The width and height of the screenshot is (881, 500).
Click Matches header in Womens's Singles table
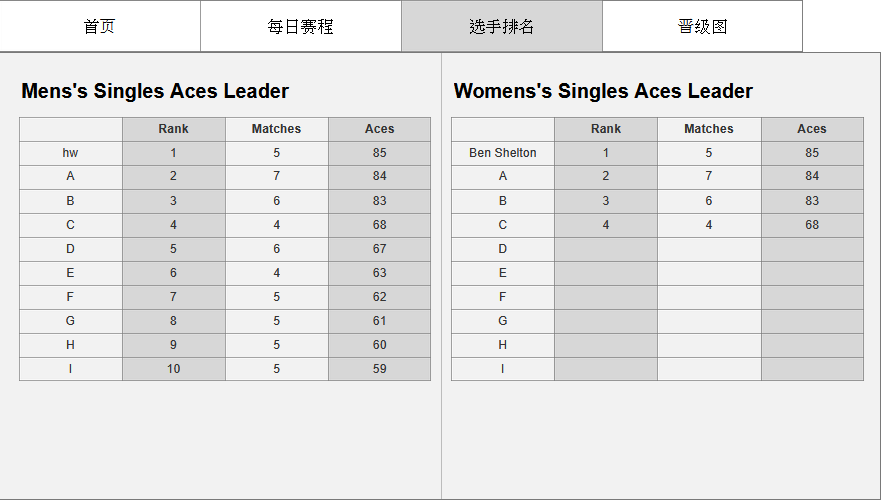click(709, 129)
